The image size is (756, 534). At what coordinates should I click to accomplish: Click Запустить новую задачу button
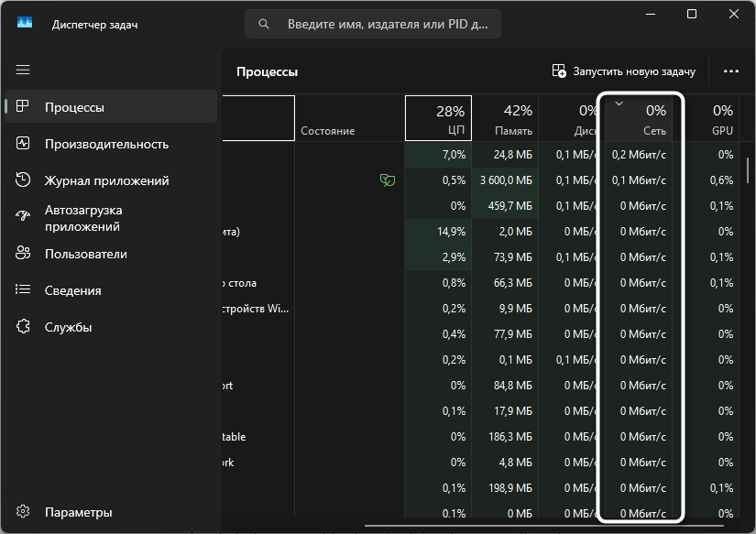coord(624,71)
